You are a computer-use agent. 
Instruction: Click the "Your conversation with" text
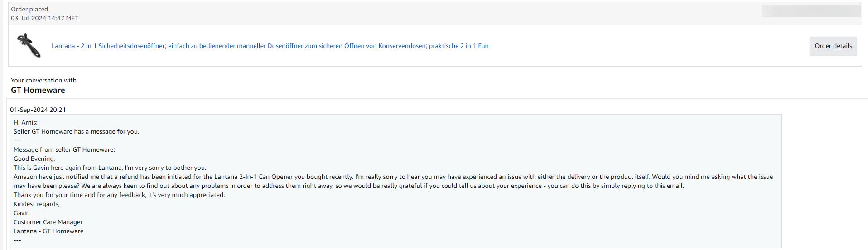pyautogui.click(x=43, y=80)
